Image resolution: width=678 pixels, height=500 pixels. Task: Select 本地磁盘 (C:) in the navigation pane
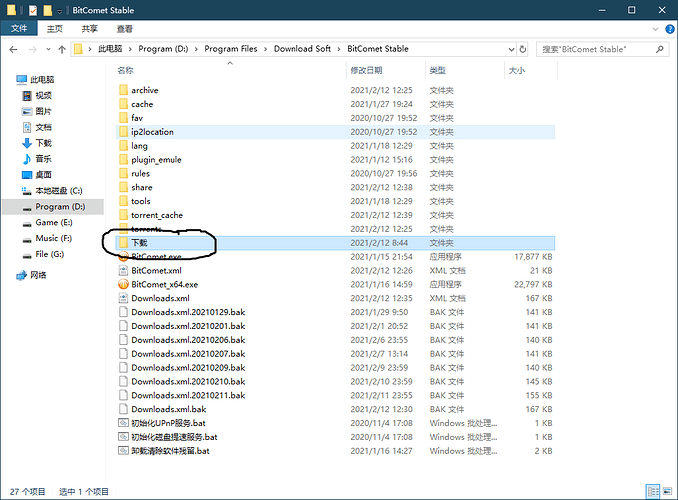59,191
